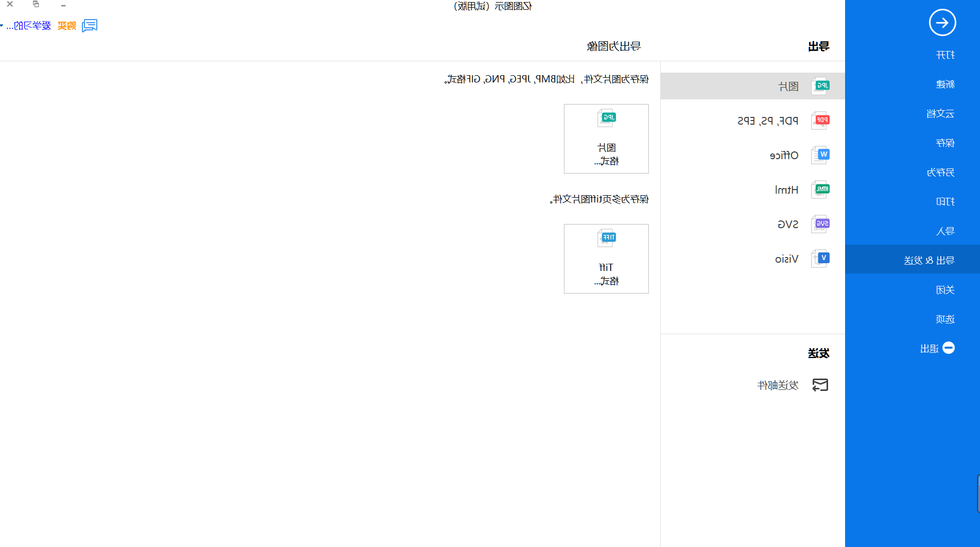Click the BMP, JPEG, PNG, GIF description
This screenshot has width=980, height=547.
(x=546, y=79)
